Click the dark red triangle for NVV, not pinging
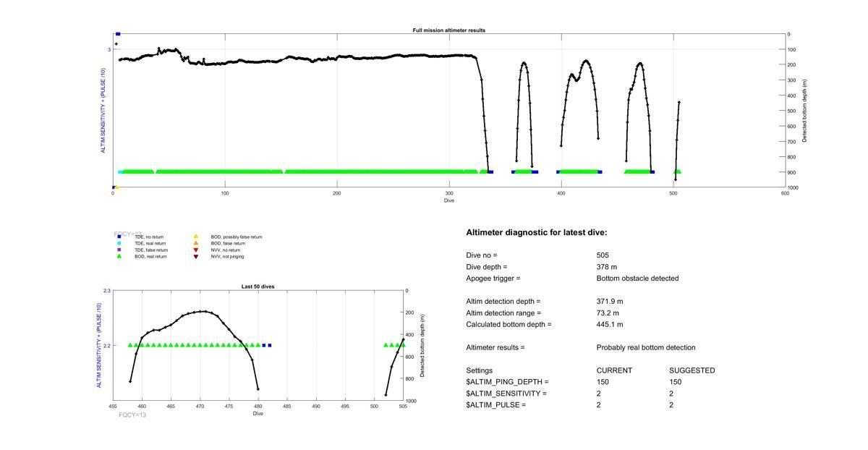The height and width of the screenshot is (450, 868). tap(195, 256)
